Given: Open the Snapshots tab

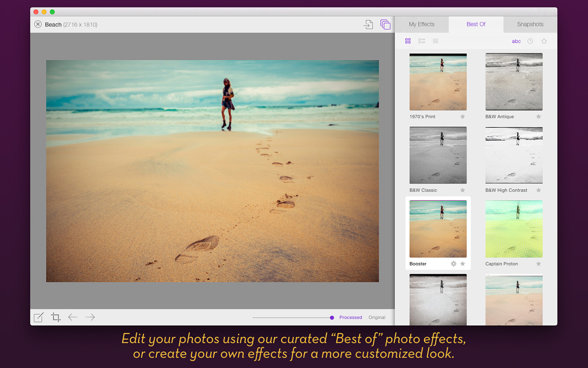Looking at the screenshot, I should point(530,24).
